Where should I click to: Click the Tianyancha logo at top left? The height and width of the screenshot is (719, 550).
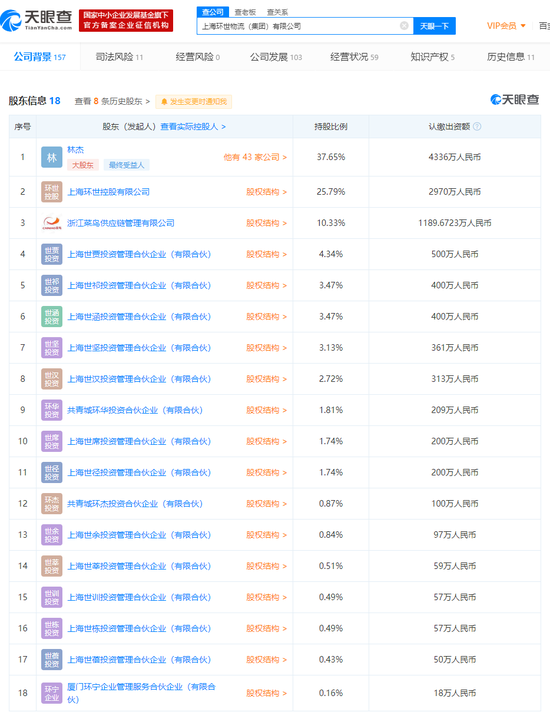36,20
